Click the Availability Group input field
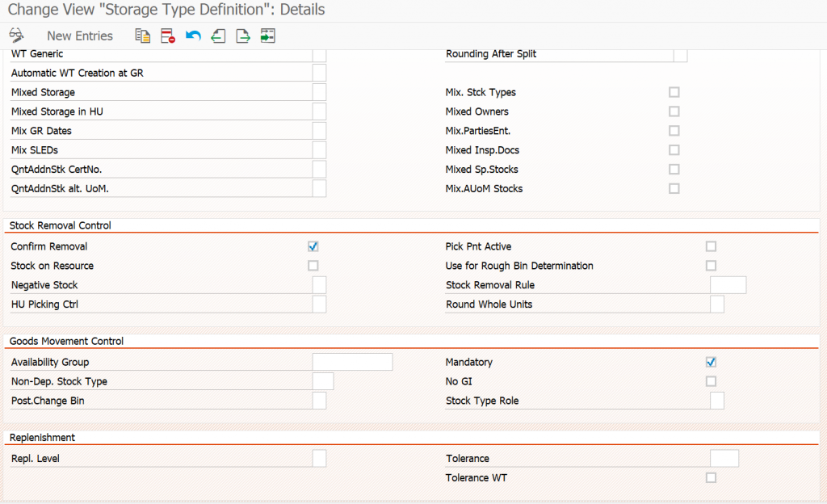Image resolution: width=827 pixels, height=504 pixels. point(352,362)
